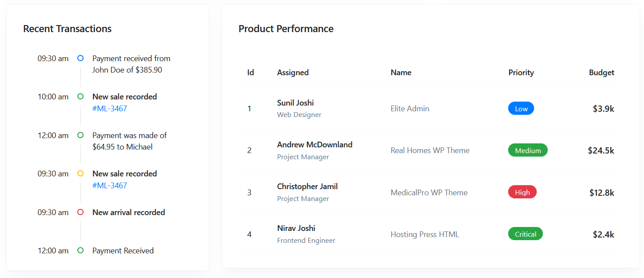This screenshot has width=644, height=278.
Task: Click the blue Low priority badge
Action: click(x=521, y=109)
